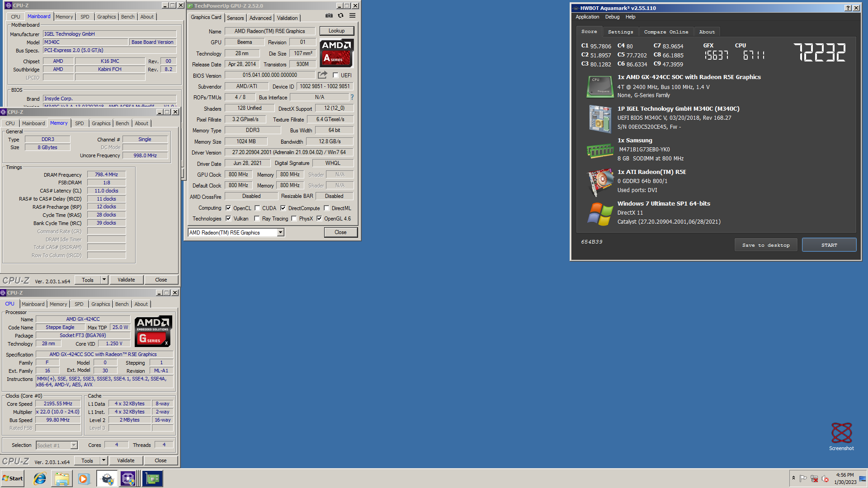Open Windows Explorer from the taskbar
This screenshot has width=868, height=488.
(x=62, y=479)
